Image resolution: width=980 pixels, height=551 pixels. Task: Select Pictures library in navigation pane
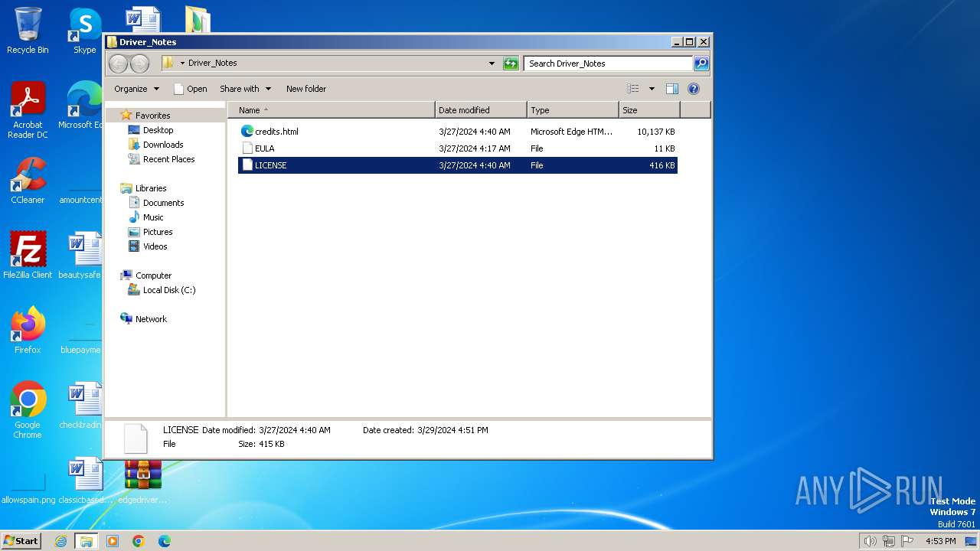click(158, 232)
